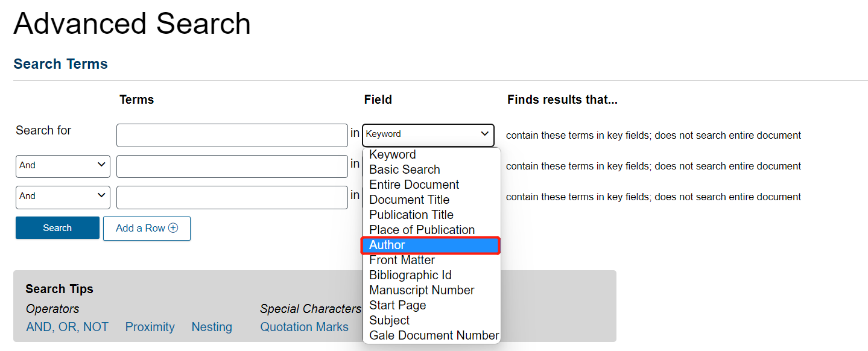The height and width of the screenshot is (351, 868).
Task: Click the Search button
Action: [x=57, y=228]
